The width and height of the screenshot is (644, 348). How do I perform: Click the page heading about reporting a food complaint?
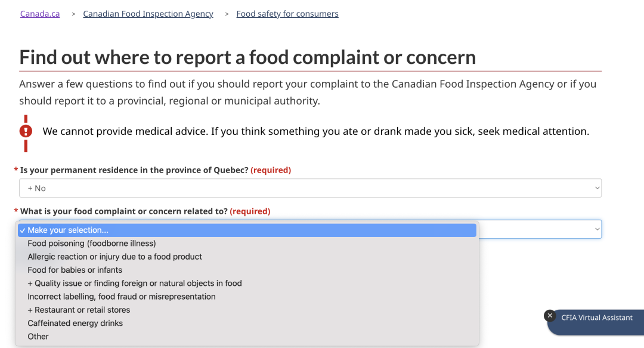[247, 57]
